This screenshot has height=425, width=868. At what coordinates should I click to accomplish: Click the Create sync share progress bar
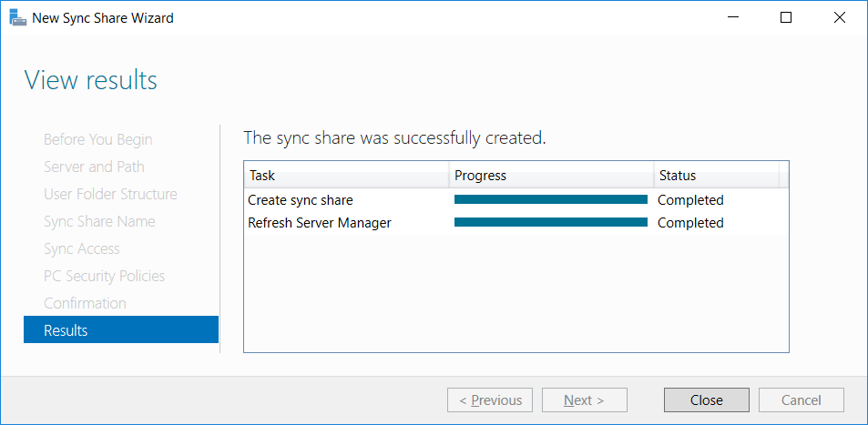click(x=551, y=199)
